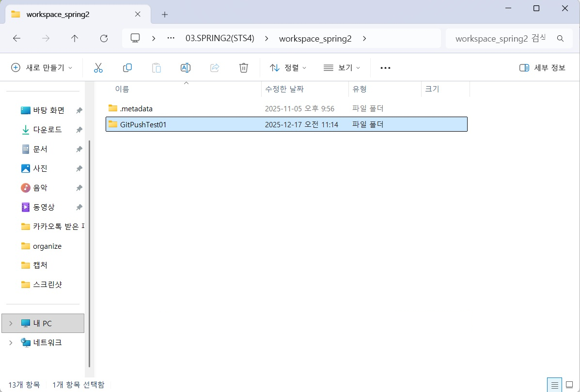
Task: Click the 03.SPRING2(STS4) breadcrumb
Action: (x=219, y=38)
